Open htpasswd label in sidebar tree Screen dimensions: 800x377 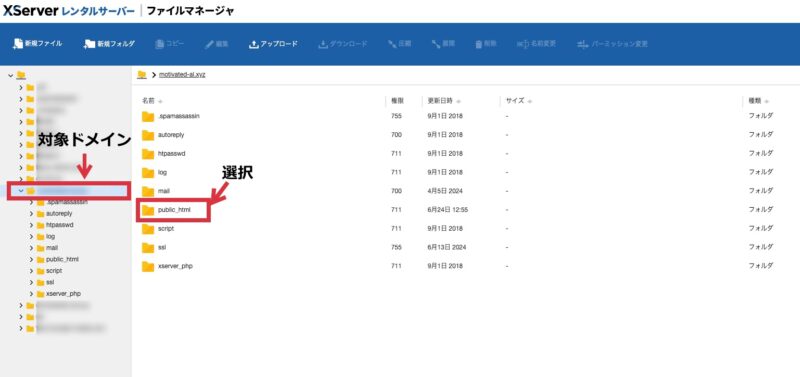[60, 225]
